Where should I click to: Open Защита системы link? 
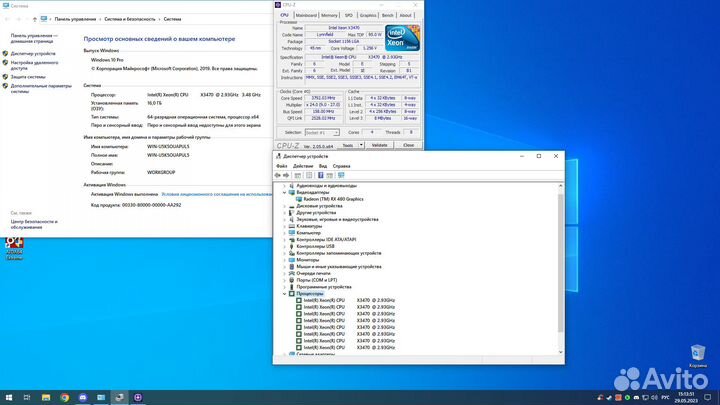point(28,77)
